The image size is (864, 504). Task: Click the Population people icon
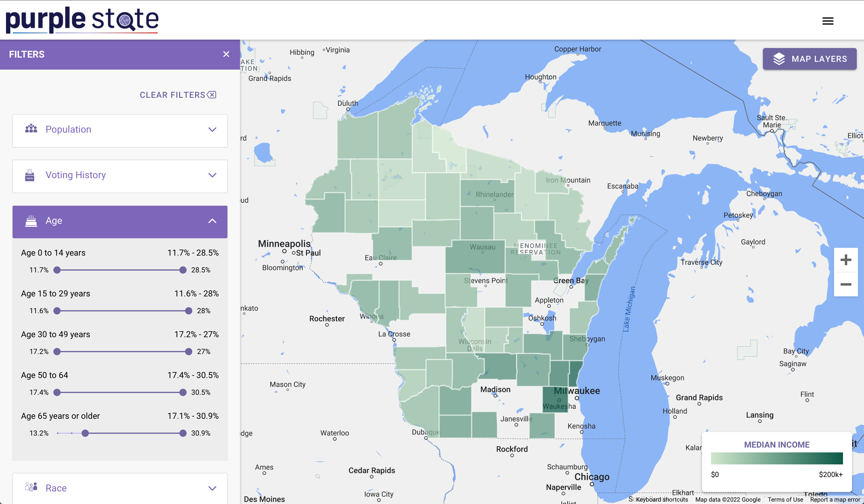pyautogui.click(x=31, y=129)
